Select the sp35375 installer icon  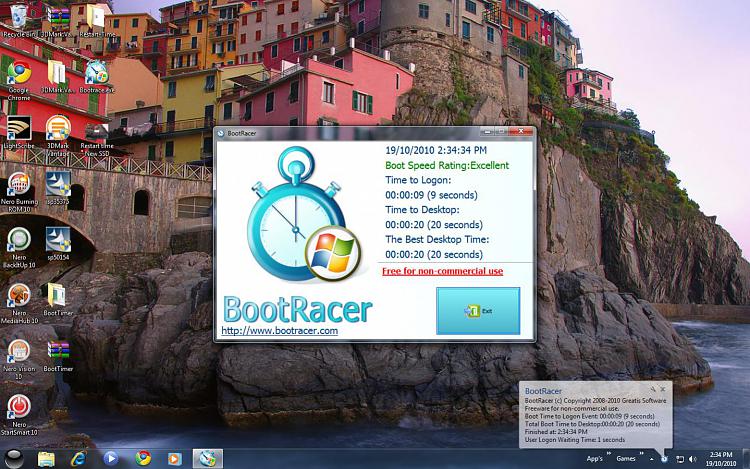click(58, 188)
